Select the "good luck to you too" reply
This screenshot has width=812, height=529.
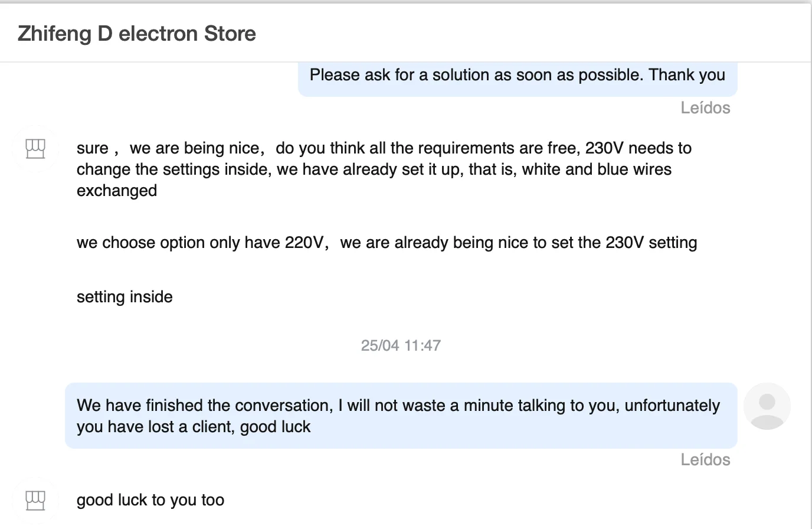150,500
